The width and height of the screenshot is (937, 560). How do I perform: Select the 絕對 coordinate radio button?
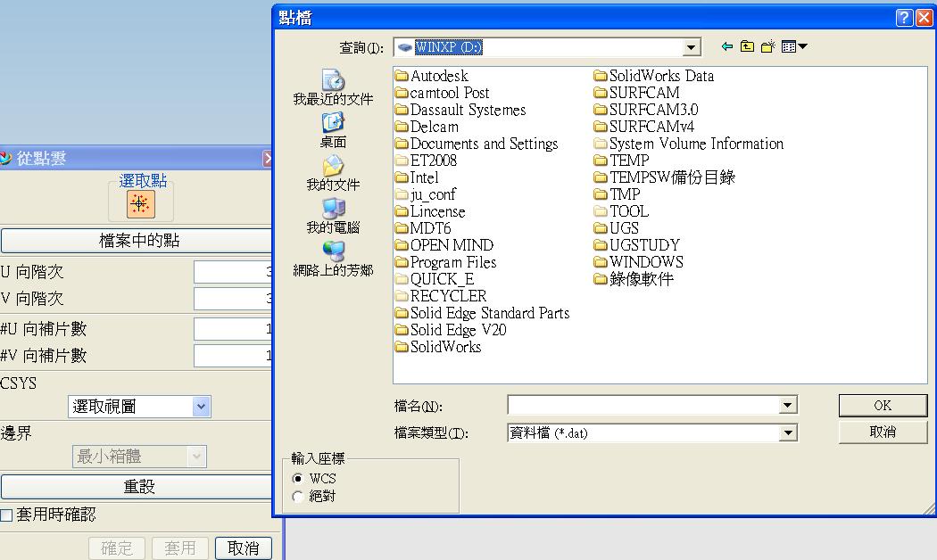point(297,497)
